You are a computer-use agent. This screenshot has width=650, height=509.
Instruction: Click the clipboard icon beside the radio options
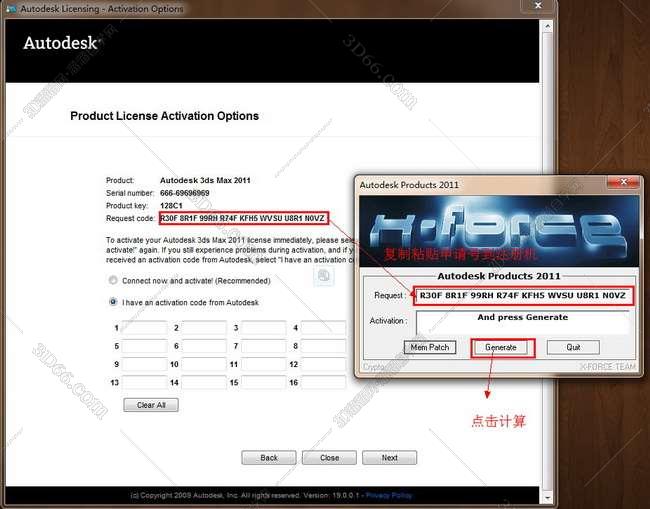click(324, 276)
